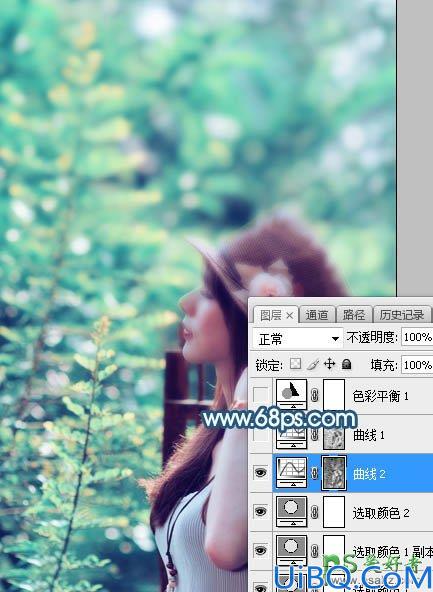
Task: Open the 正常 blend mode dropdown
Action: coord(297,339)
